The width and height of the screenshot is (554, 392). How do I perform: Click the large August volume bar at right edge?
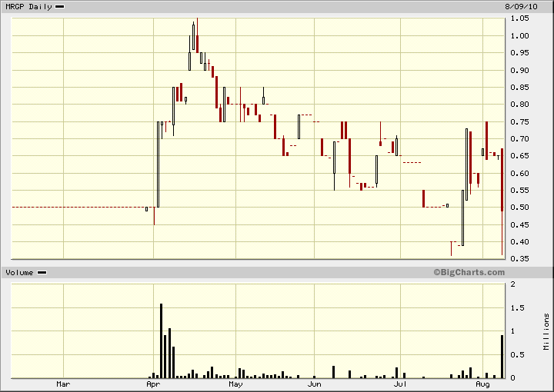[502, 356]
